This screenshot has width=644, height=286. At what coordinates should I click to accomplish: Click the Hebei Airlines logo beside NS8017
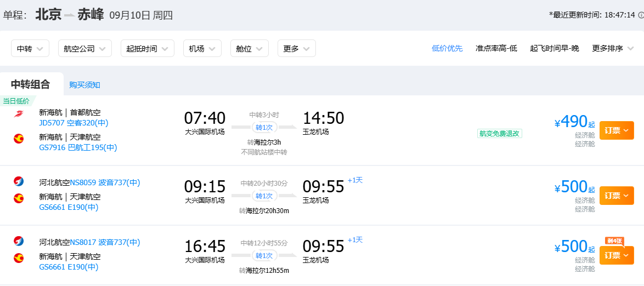coord(19,241)
